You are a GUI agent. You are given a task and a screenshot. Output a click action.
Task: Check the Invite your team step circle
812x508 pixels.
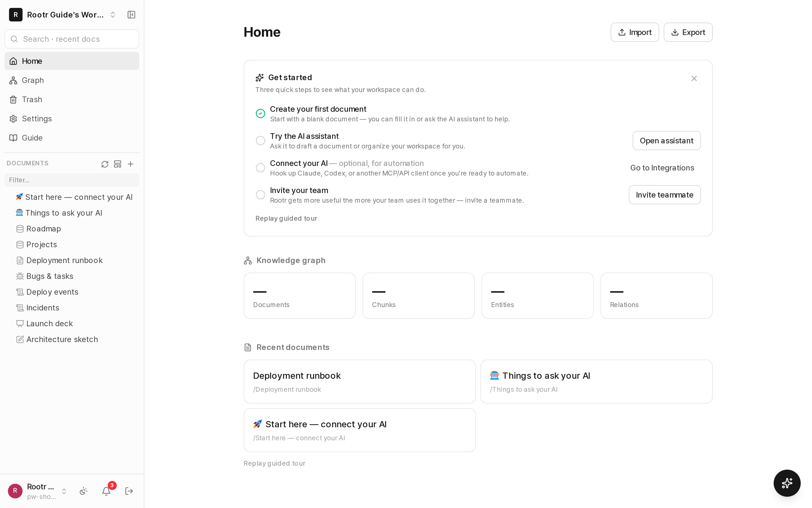coord(261,195)
